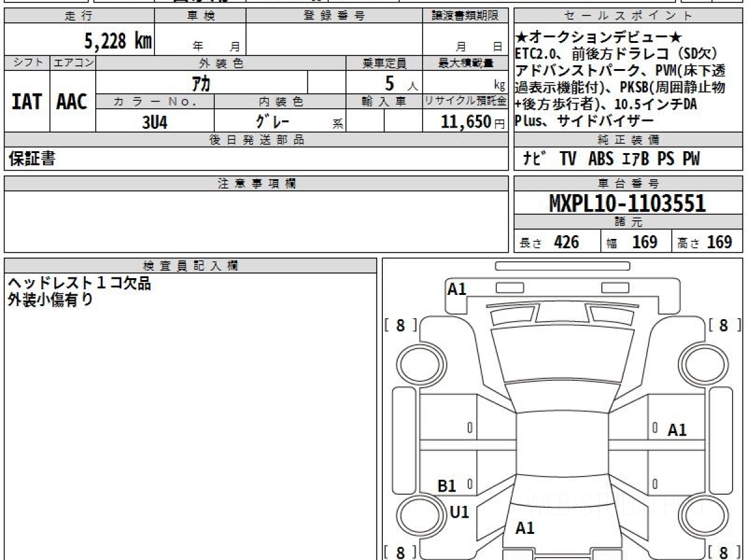
Task: Select the A1 mark on the front bumper
Action: pos(457,289)
